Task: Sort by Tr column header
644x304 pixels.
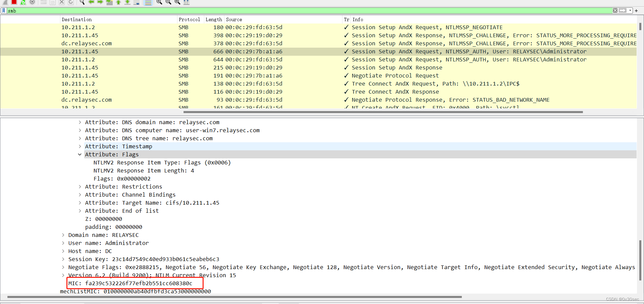Action: tap(346, 19)
